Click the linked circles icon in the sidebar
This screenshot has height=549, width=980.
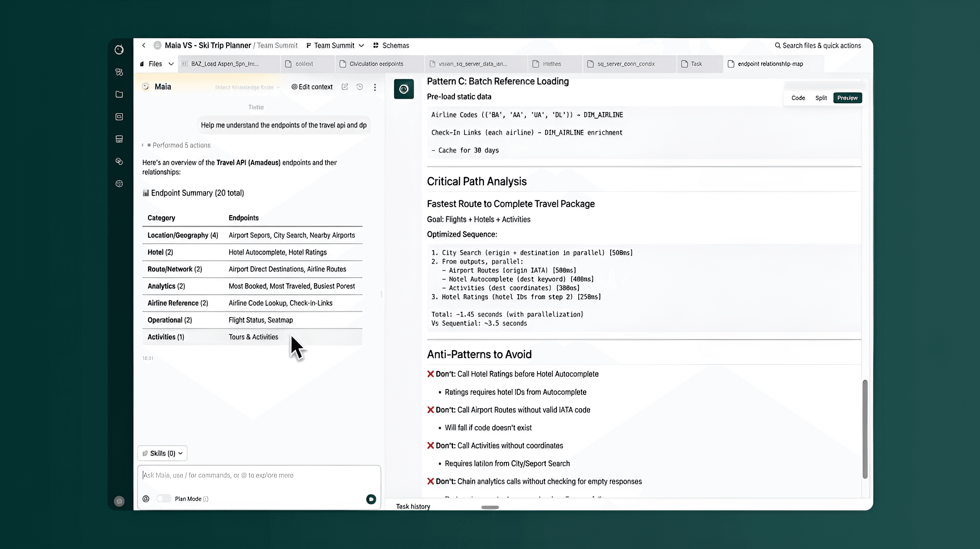tap(119, 161)
